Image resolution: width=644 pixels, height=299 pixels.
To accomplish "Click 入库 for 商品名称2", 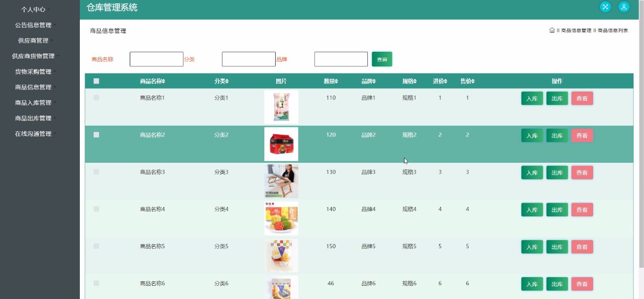I will (532, 136).
